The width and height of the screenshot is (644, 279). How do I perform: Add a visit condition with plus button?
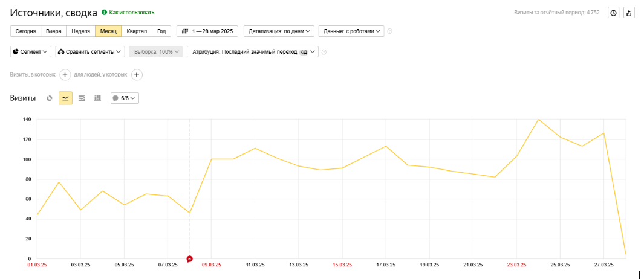(x=65, y=75)
